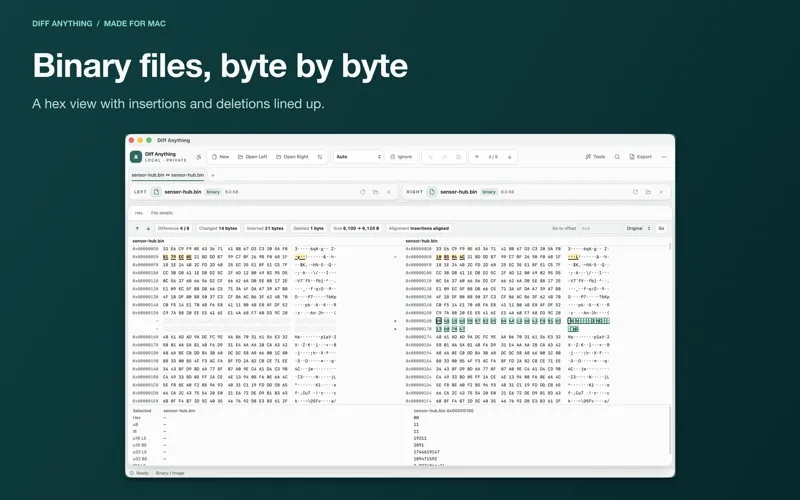
Task: Click the left hex pane sensor-hub.bin header
Action: 148,241
